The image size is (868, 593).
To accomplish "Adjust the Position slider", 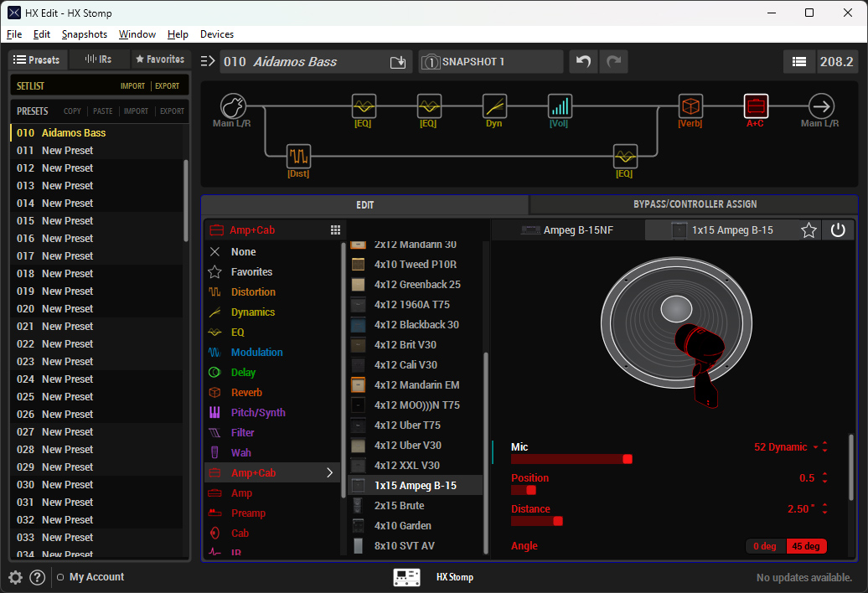I will pyautogui.click(x=524, y=490).
